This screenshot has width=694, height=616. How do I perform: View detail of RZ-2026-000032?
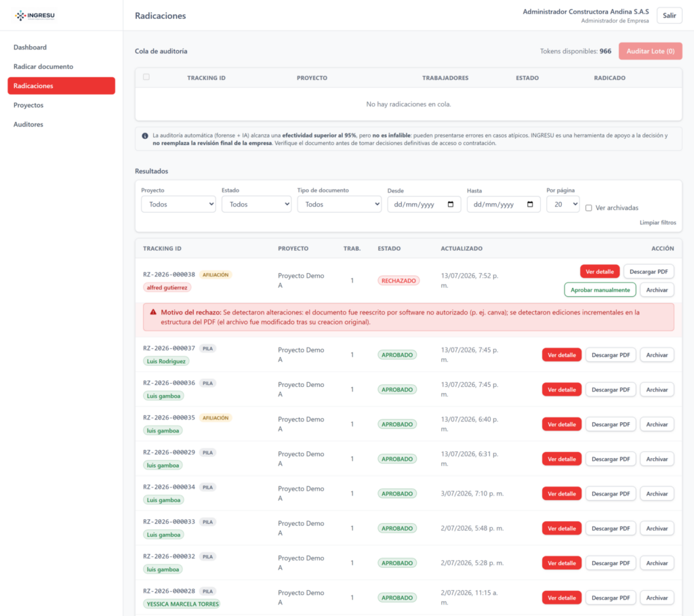point(562,563)
